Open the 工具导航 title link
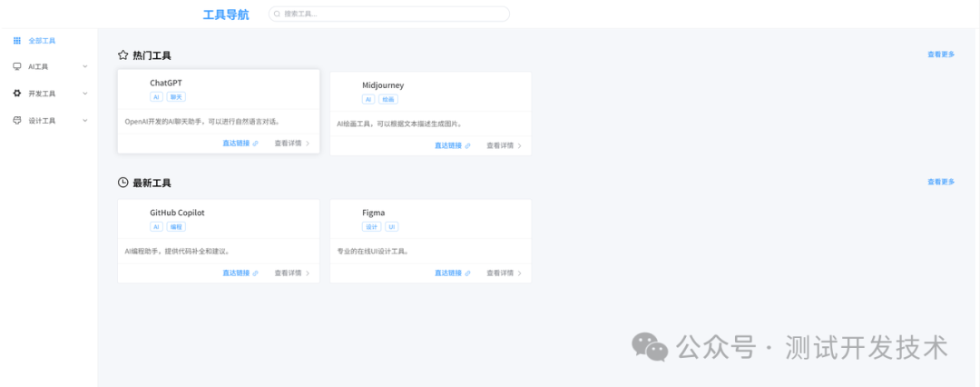Image resolution: width=980 pixels, height=387 pixels. (225, 14)
